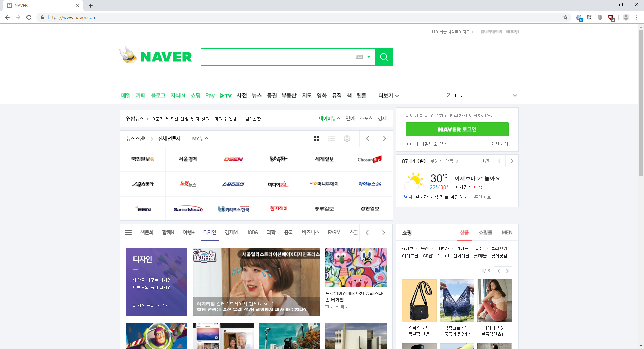The image size is (644, 349).
Task: Open 메일 service
Action: [126, 96]
